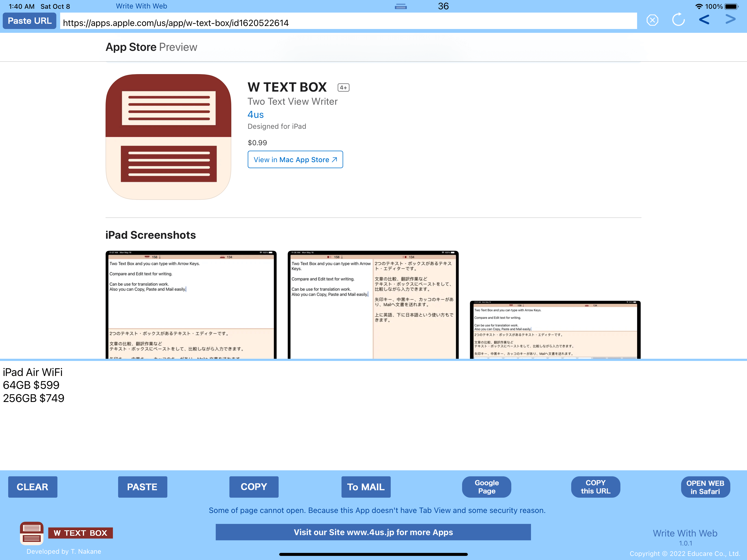Tap COPY this URL button

(x=595, y=487)
